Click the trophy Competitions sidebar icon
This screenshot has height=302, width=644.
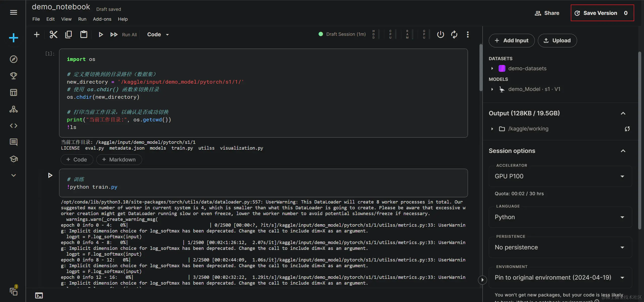[14, 76]
